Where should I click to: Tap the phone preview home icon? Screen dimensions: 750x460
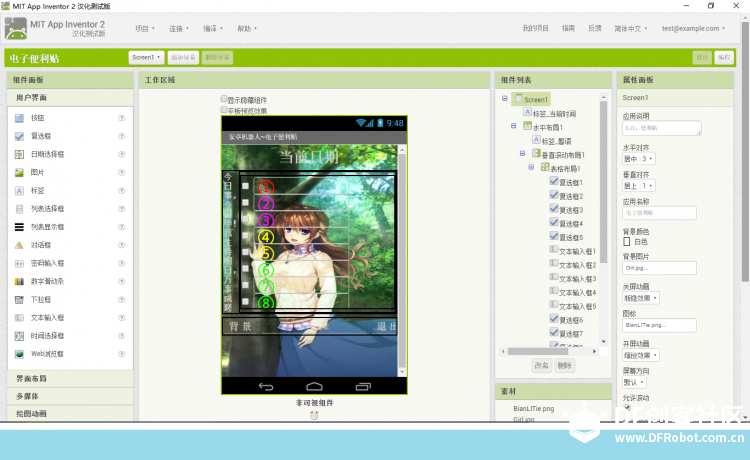pos(314,386)
